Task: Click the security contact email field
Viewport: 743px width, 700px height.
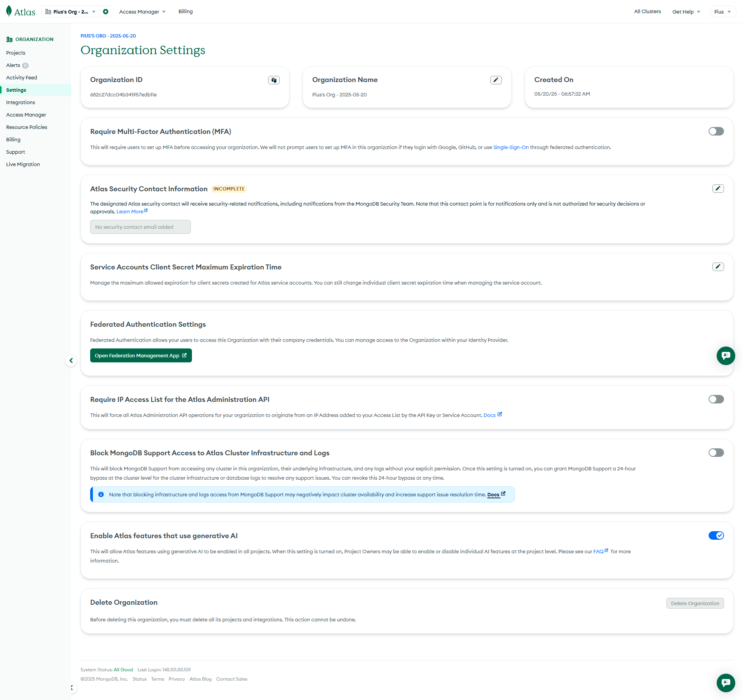Action: coord(140,227)
